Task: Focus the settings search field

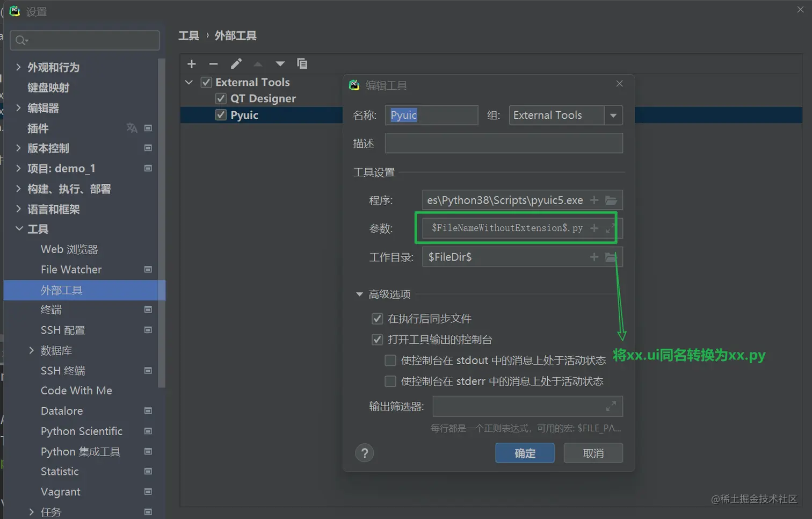Action: [85, 40]
